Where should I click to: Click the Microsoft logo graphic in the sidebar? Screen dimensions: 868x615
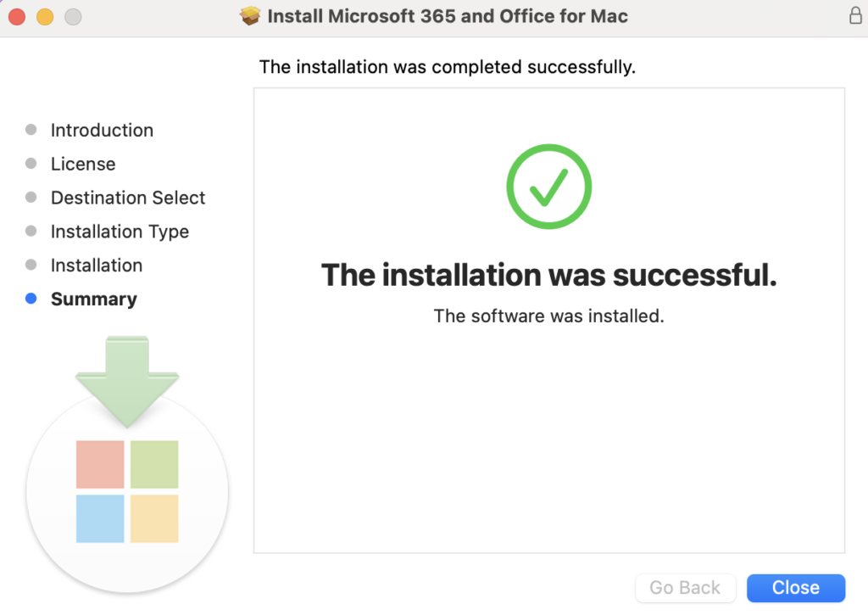coord(127,492)
